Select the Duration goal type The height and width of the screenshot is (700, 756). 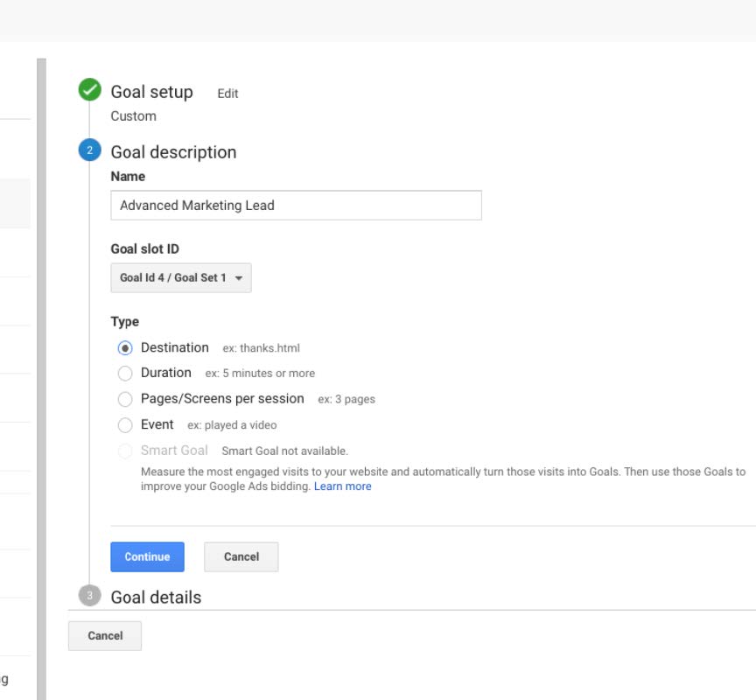pos(125,373)
